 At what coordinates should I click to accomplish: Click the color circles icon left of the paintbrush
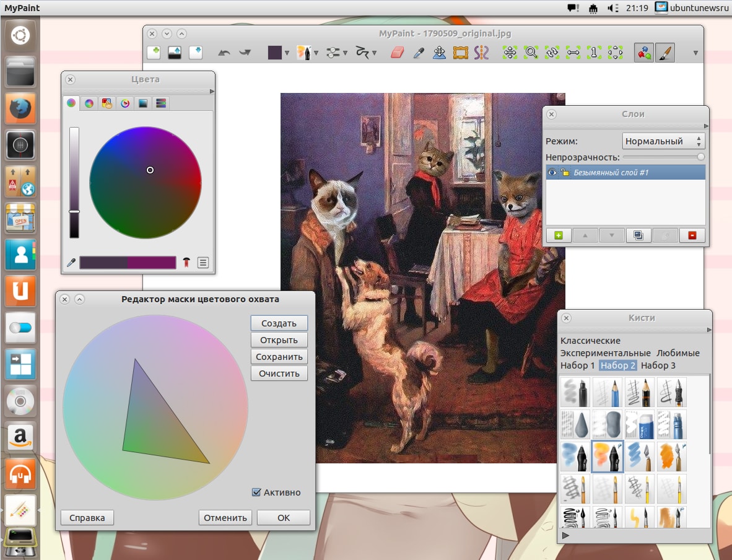click(x=644, y=53)
